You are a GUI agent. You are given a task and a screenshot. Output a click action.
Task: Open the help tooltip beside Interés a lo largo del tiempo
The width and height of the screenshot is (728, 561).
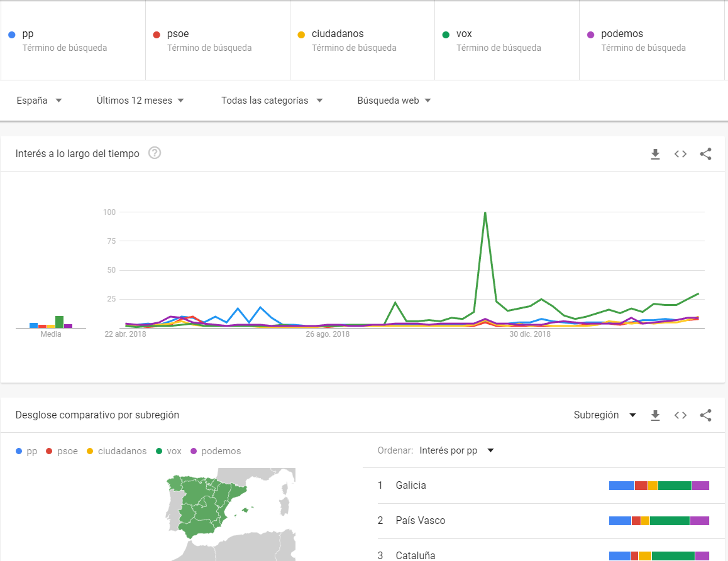coord(155,153)
